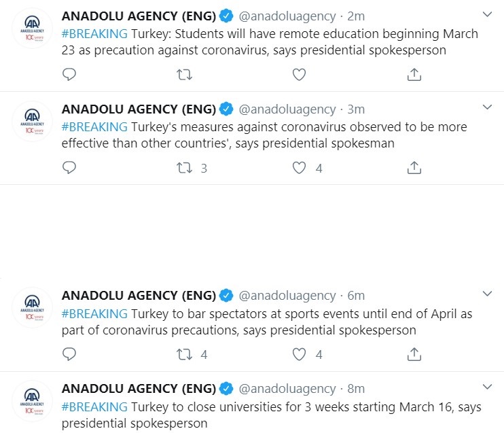
Task: Retweet the remote education tweet
Action: (184, 75)
